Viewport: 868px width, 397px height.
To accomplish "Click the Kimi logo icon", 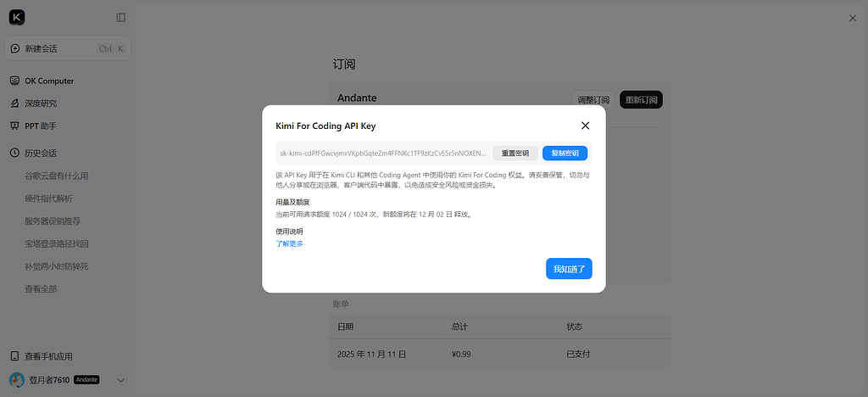I will coord(17,18).
